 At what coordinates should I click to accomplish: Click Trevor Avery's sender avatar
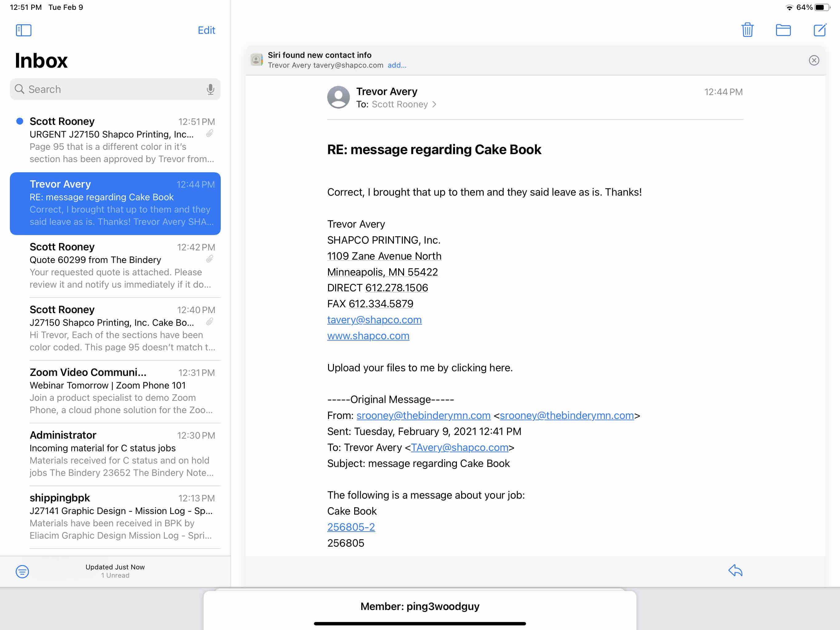click(338, 97)
